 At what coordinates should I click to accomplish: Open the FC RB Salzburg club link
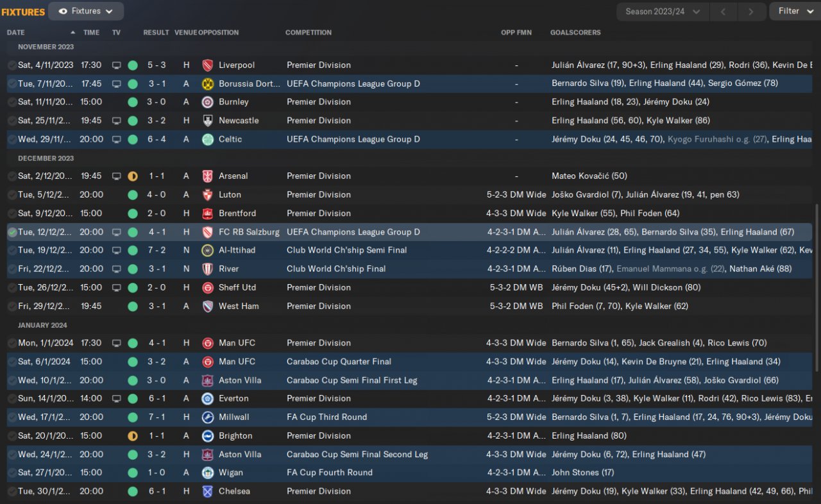coord(249,232)
